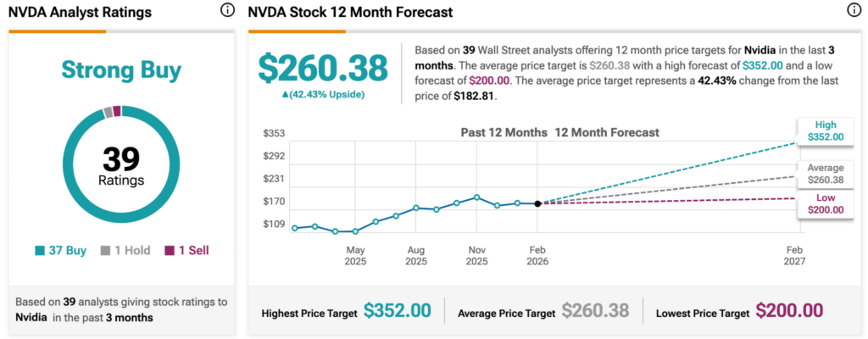868x339 pixels.
Task: Click the magenta Sell legend square
Action: 169,250
